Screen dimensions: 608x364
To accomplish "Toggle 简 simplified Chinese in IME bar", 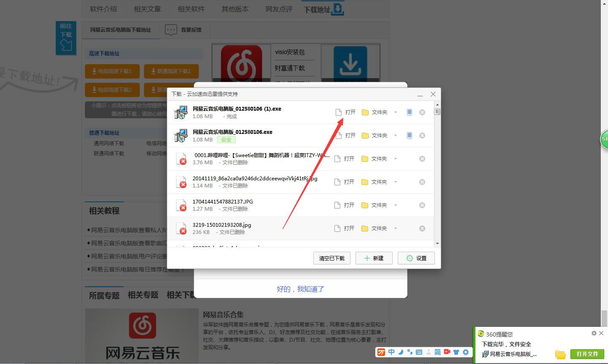I will [x=437, y=352].
